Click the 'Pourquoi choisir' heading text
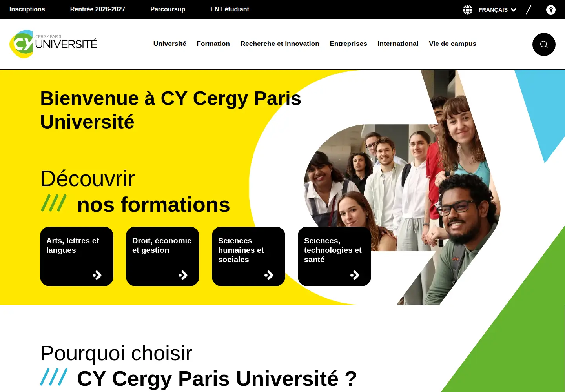This screenshot has width=565, height=392. pos(116,353)
